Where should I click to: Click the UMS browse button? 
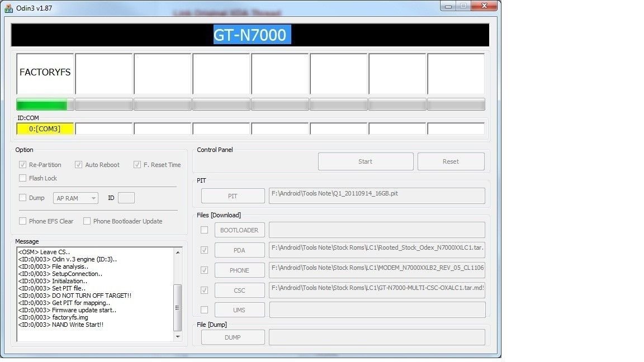click(x=239, y=310)
